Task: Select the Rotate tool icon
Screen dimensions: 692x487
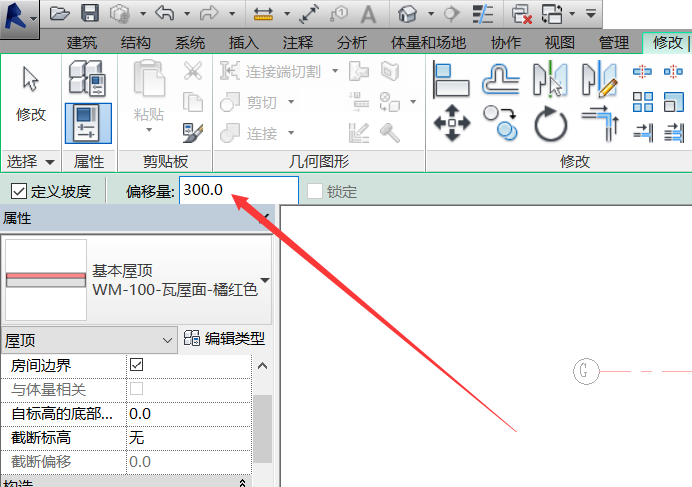Action: point(550,124)
